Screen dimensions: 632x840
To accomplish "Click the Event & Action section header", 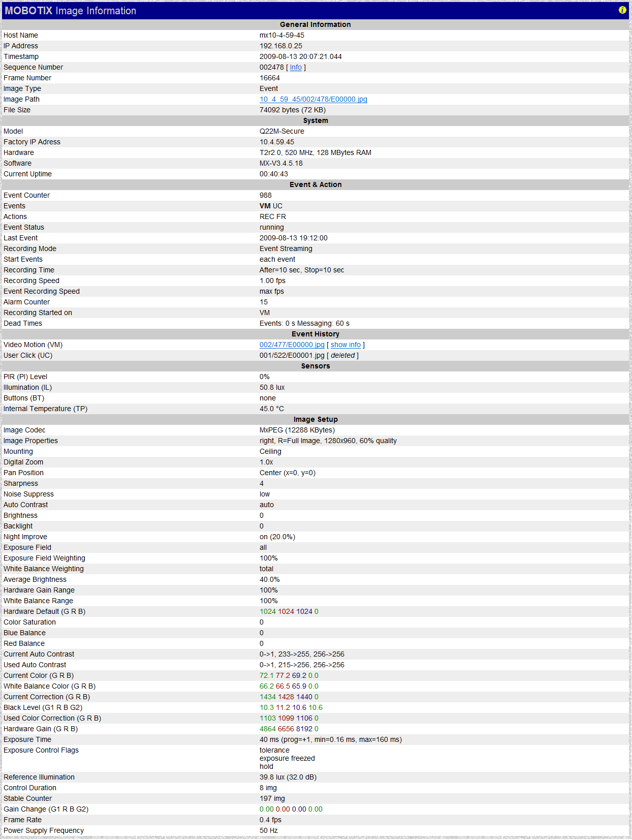I will pos(315,184).
